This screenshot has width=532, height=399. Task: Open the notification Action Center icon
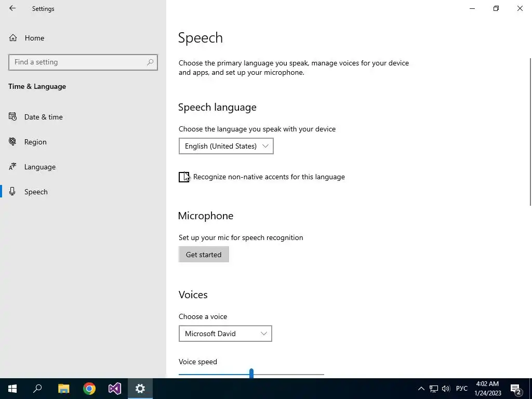coord(516,389)
